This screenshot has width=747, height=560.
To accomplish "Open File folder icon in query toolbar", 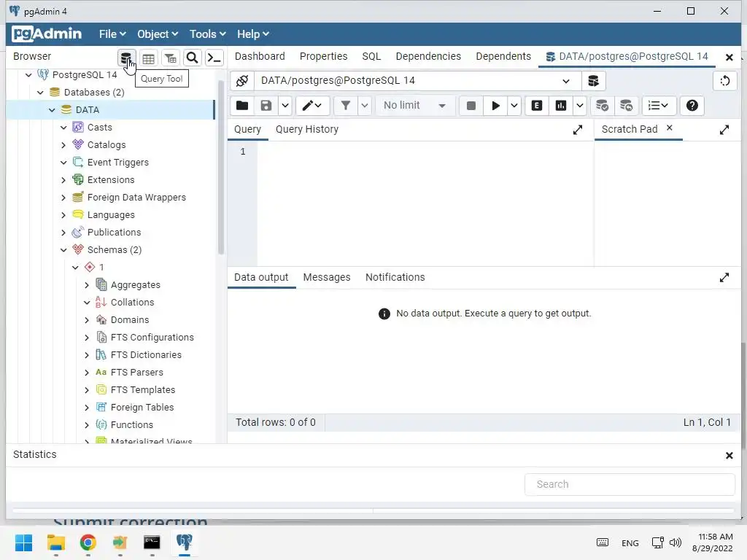I will pos(242,106).
